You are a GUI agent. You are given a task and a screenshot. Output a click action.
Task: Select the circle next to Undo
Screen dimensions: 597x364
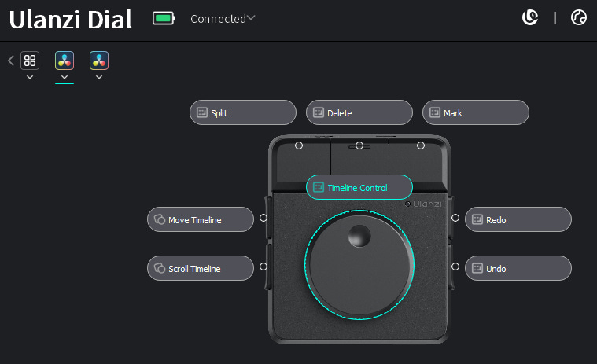coord(455,267)
